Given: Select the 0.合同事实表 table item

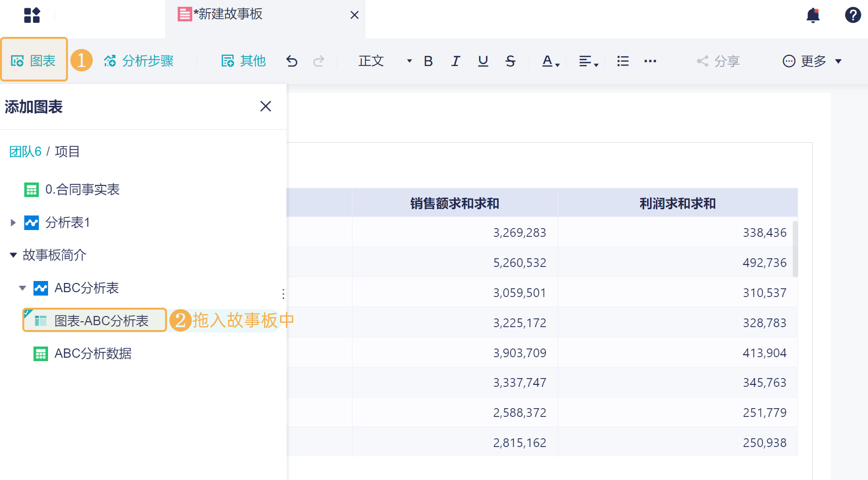Looking at the screenshot, I should tap(72, 189).
